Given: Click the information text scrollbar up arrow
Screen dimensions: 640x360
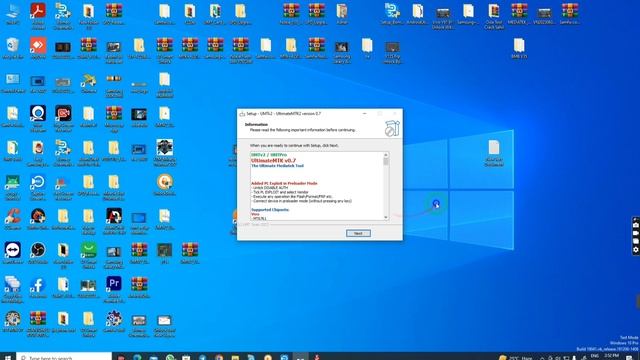Looking at the screenshot, I should pyautogui.click(x=386, y=155).
